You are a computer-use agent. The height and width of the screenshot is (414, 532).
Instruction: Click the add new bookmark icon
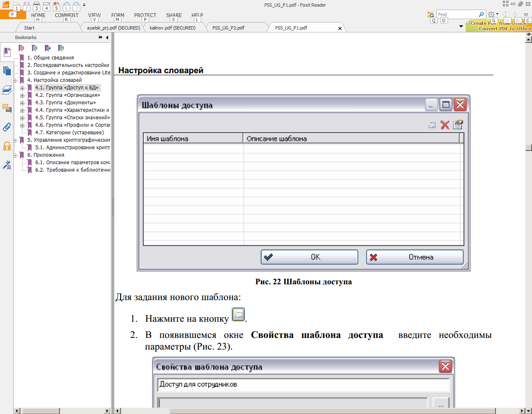click(x=34, y=48)
